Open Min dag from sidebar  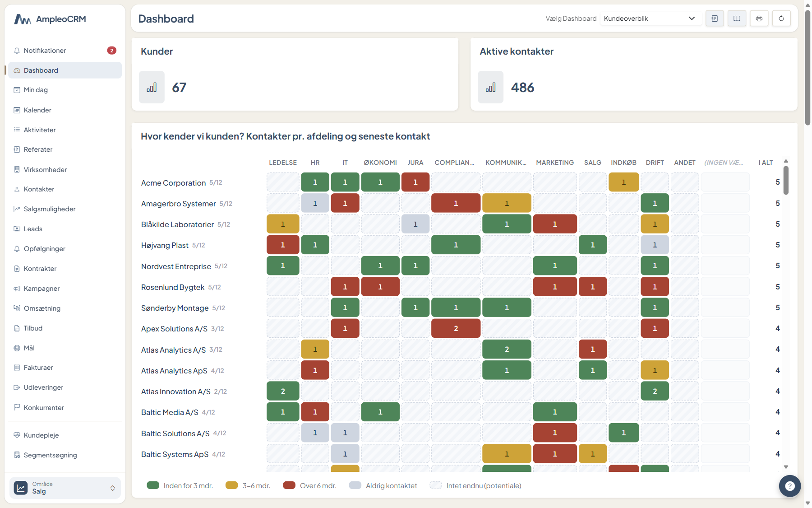65,90
